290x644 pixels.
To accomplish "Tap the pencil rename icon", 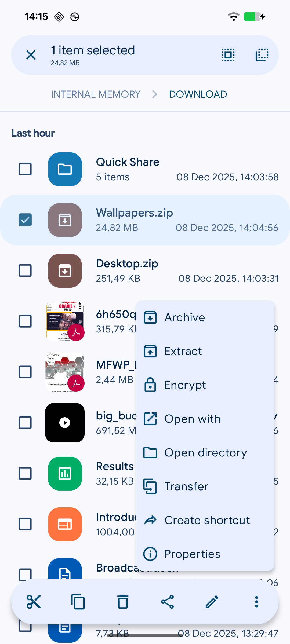I will click(212, 602).
